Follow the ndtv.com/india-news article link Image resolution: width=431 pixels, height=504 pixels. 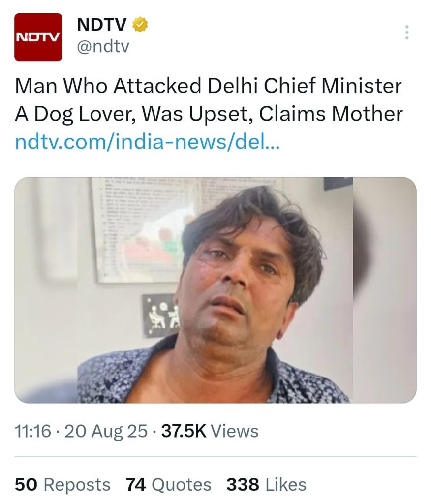[147, 143]
